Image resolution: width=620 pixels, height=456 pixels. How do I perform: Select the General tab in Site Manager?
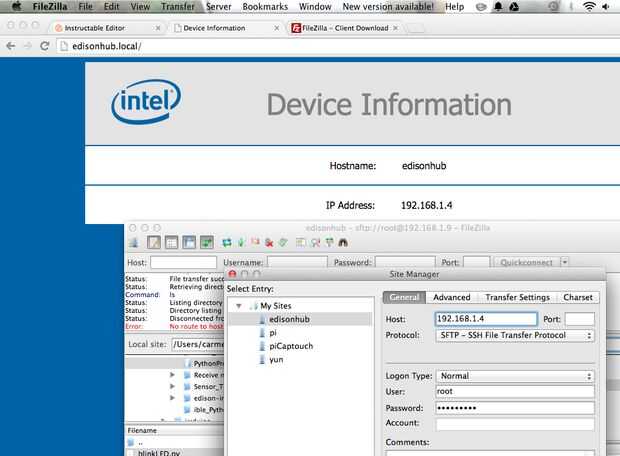click(404, 297)
